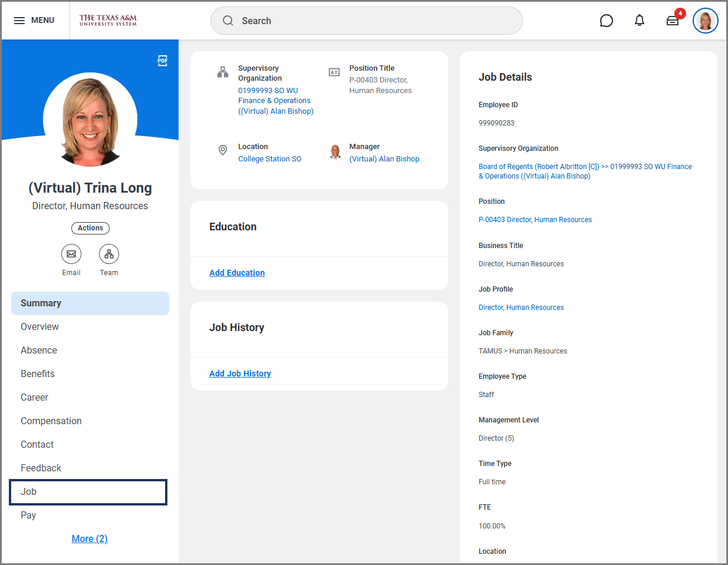This screenshot has height=565, width=728.
Task: Open the Job Profile Director, Human Resources link
Action: tap(521, 308)
